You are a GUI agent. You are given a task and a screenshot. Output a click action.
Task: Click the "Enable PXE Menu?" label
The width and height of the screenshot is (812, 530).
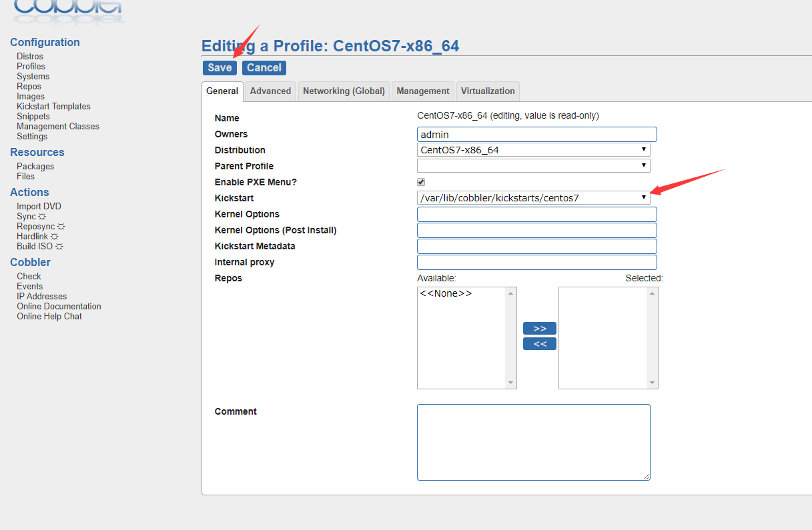click(256, 182)
